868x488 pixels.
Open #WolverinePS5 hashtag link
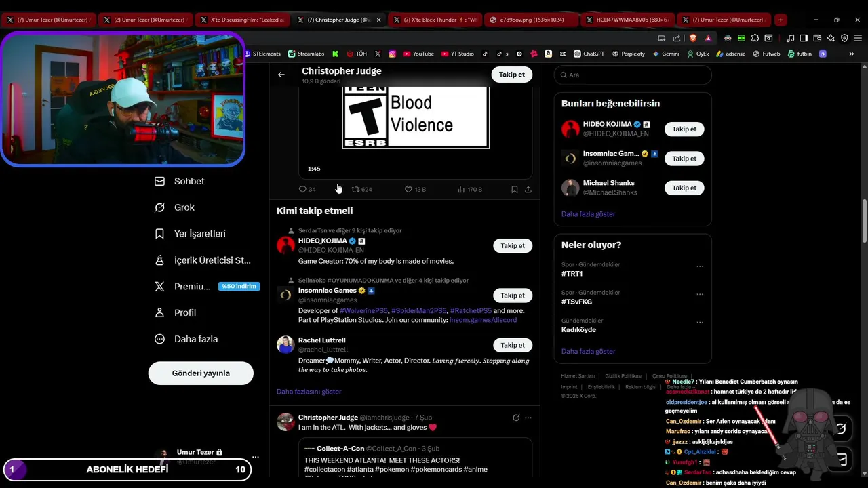363,311
